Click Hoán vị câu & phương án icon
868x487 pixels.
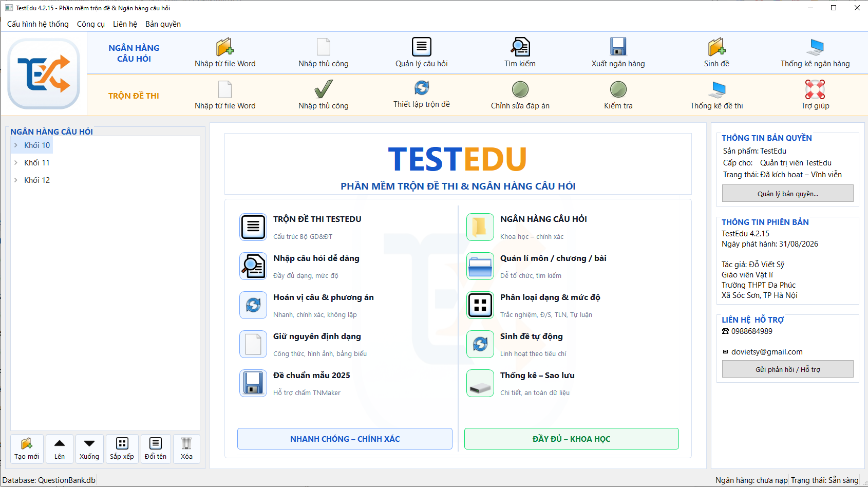click(x=253, y=305)
